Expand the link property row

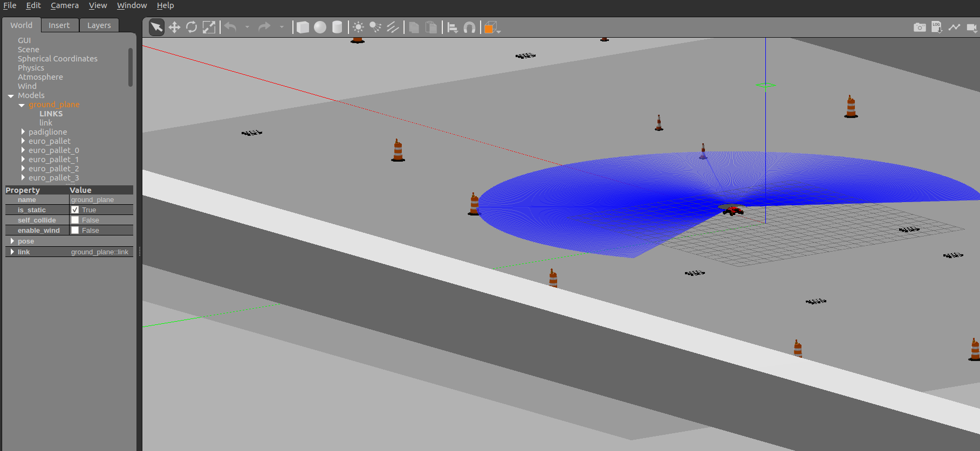click(12, 252)
